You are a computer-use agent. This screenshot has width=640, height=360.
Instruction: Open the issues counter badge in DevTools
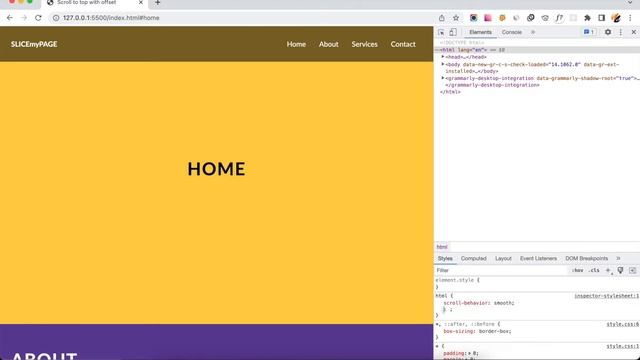coord(589,32)
